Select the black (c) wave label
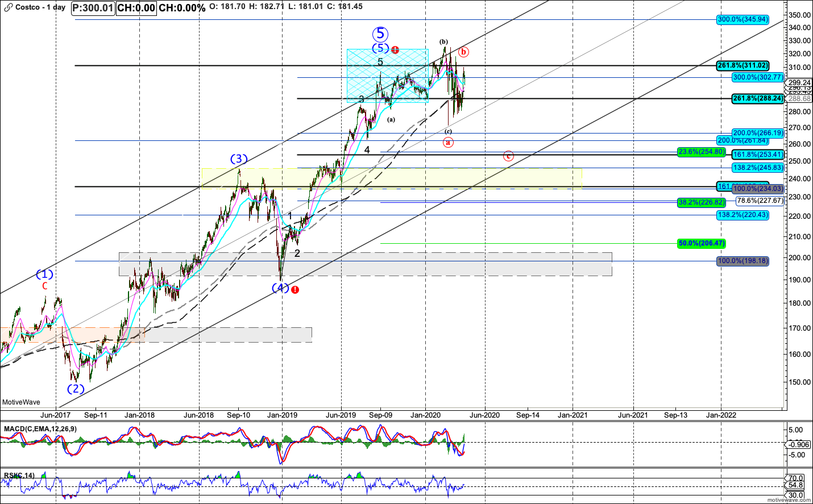This screenshot has height=504, width=813. coord(448,131)
